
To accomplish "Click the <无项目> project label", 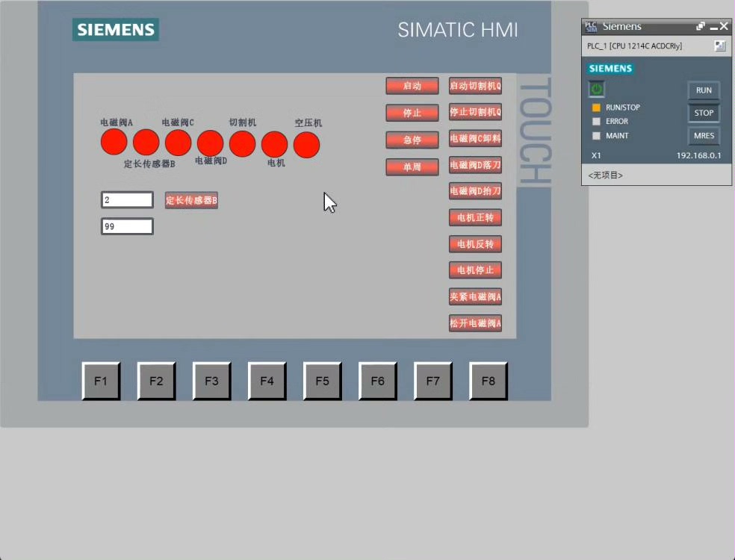I will (x=605, y=175).
